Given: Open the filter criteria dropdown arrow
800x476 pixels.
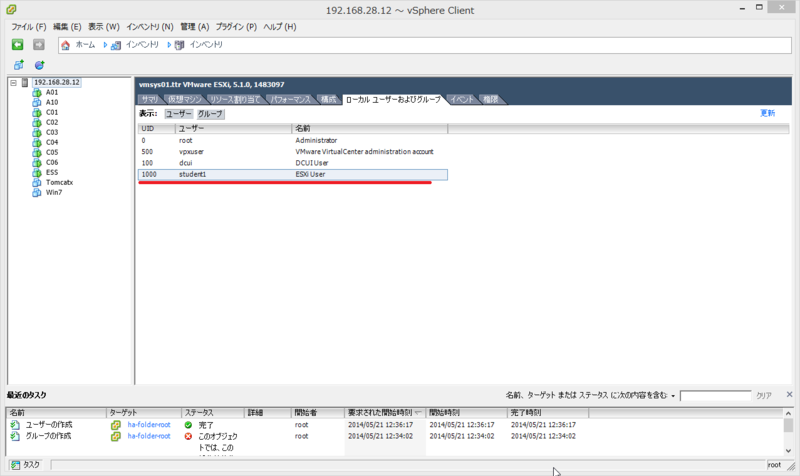Looking at the screenshot, I should [x=673, y=396].
